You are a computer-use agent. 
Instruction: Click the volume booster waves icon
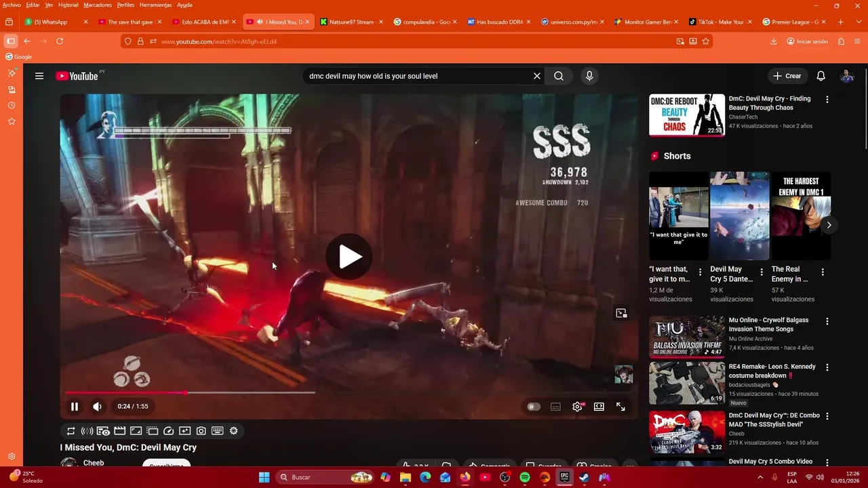point(87,431)
